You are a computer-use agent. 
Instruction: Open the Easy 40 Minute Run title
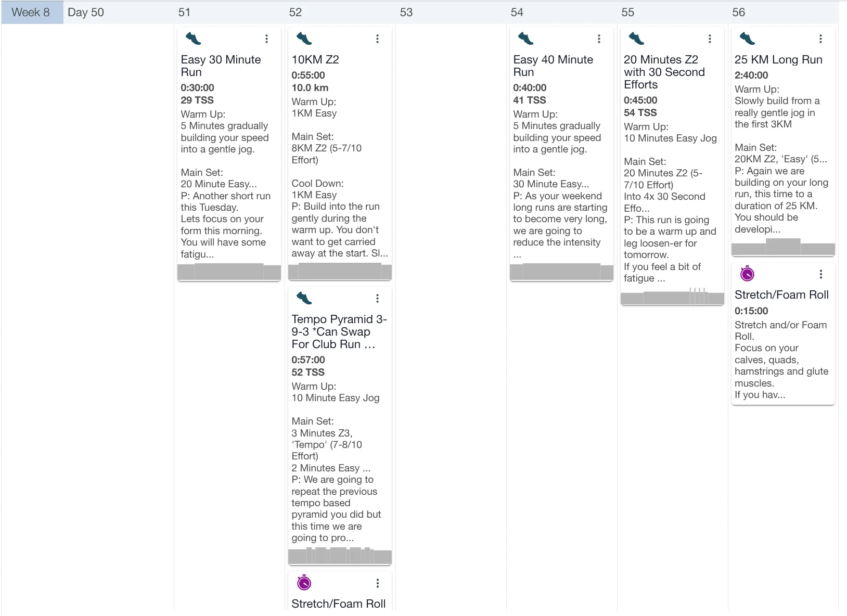pyautogui.click(x=553, y=66)
